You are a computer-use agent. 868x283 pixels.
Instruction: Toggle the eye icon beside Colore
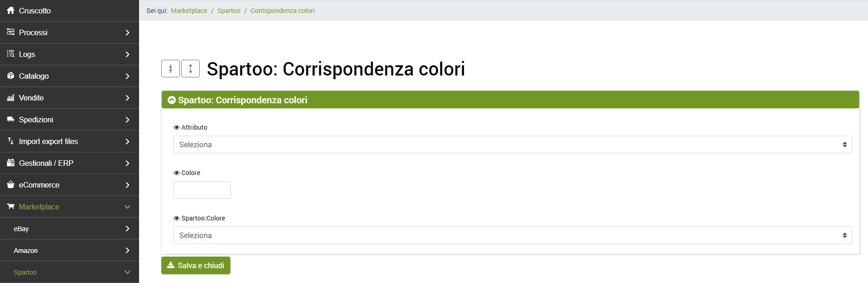[x=177, y=173]
